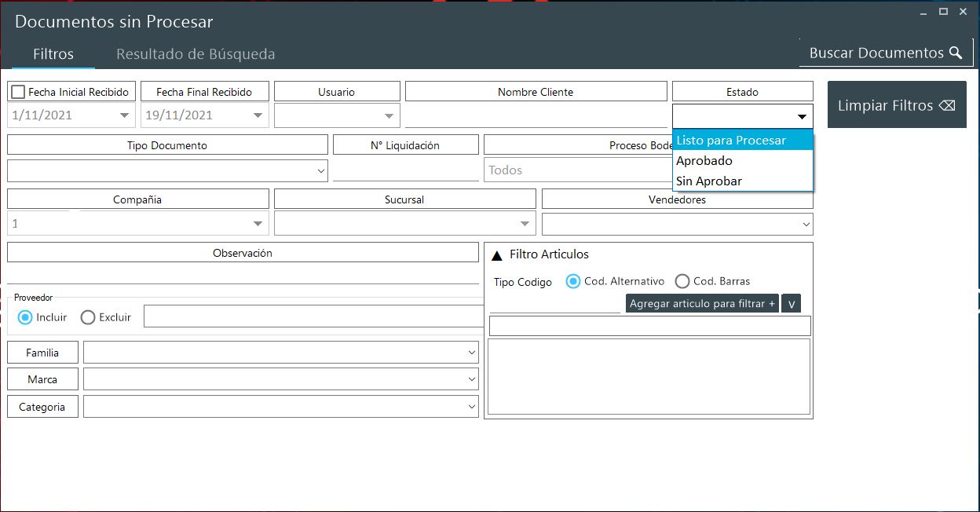Image resolution: width=980 pixels, height=512 pixels.
Task: Choose the Excluir proveedor radio button
Action: [x=88, y=317]
